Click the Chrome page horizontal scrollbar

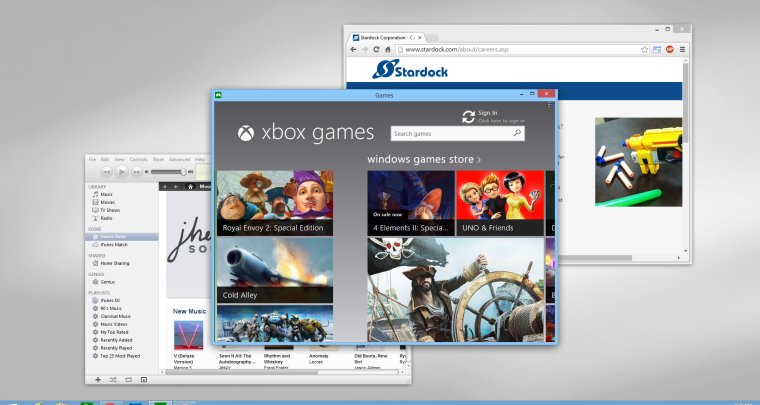(x=596, y=258)
